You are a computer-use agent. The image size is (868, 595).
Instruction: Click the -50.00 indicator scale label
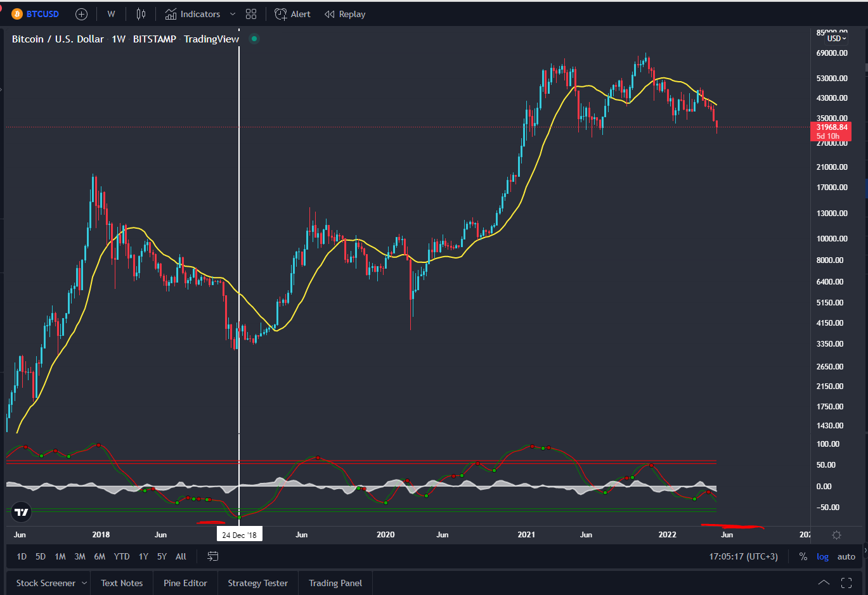point(827,508)
